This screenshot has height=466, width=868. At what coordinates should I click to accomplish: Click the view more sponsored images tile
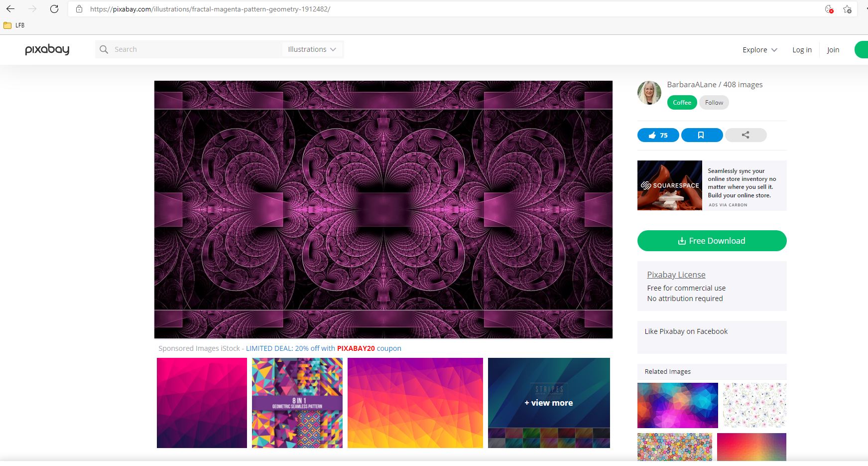[x=549, y=403]
